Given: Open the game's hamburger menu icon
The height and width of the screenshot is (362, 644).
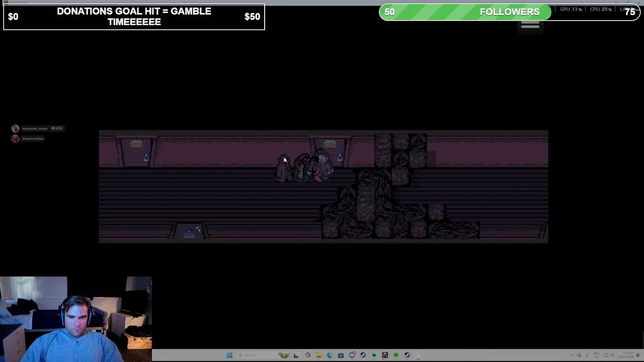Looking at the screenshot, I should coord(530,24).
